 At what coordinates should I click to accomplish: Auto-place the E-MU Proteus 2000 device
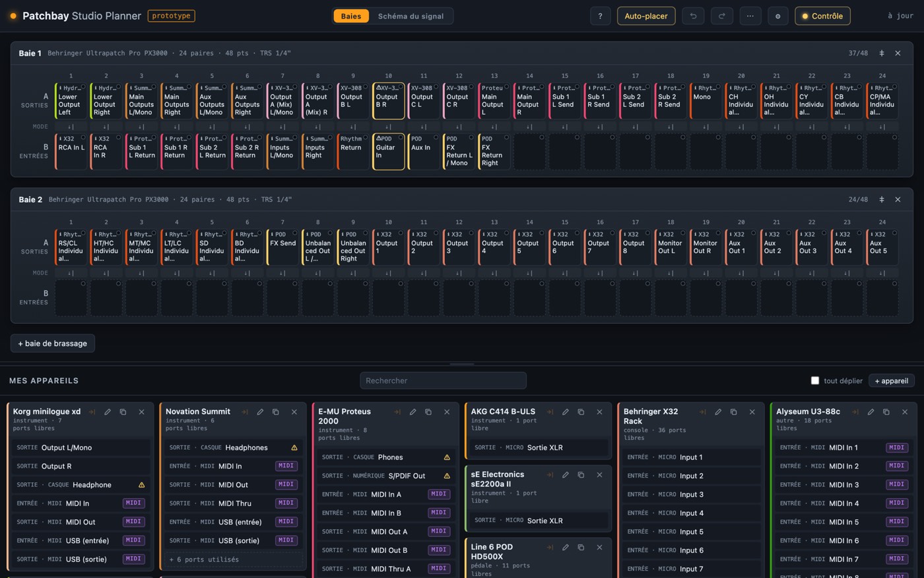[x=397, y=412]
